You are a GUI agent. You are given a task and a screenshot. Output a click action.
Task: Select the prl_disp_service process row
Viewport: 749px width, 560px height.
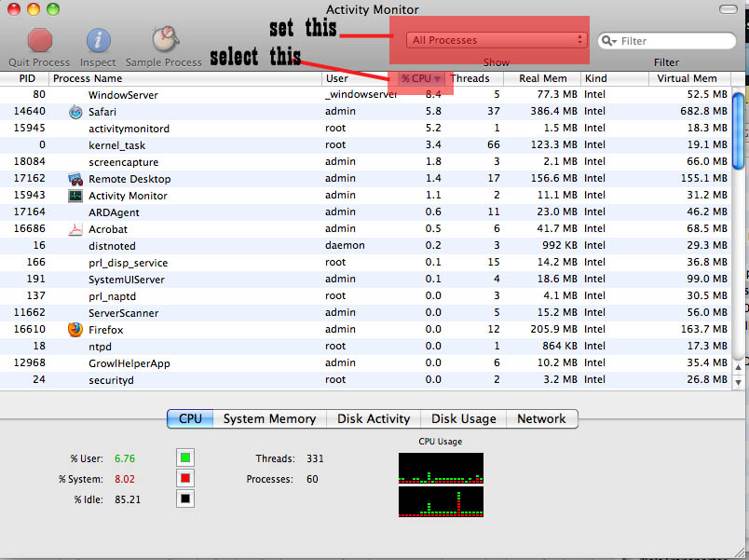tap(365, 262)
